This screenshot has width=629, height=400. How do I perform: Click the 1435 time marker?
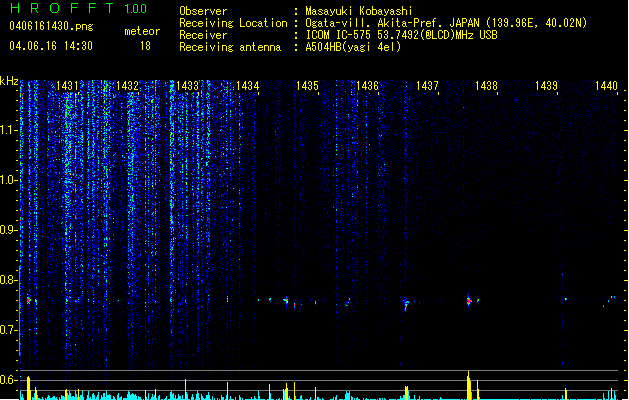tap(307, 85)
